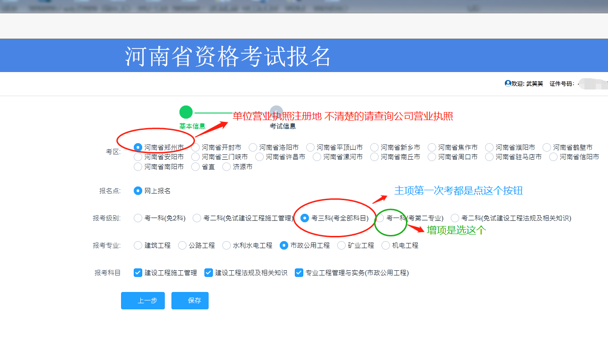Choose 河南省洛阳市 as exam area
This screenshot has height=364, width=608.
(253, 147)
